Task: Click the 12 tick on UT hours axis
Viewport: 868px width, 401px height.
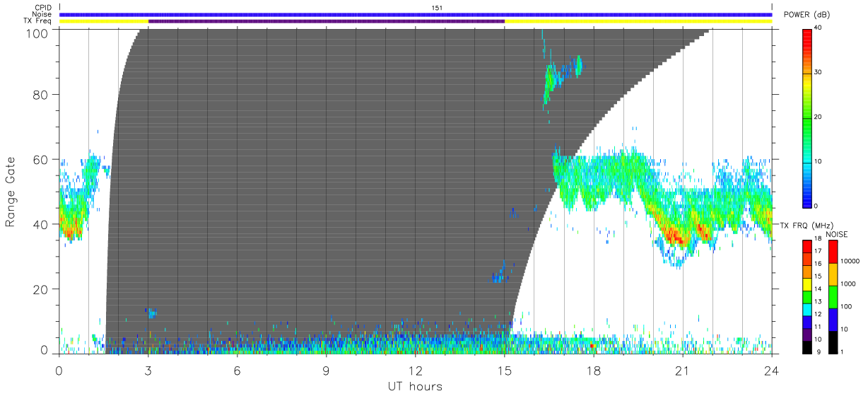Action: point(416,371)
